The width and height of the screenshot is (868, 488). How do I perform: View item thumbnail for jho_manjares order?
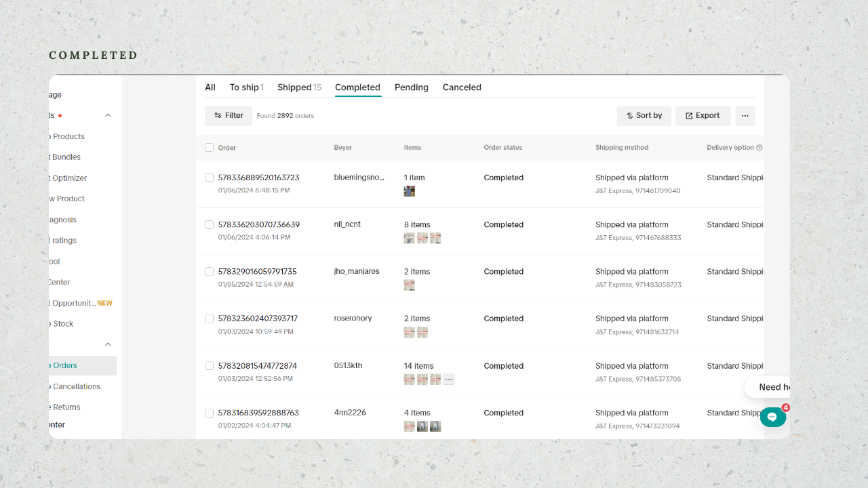point(410,285)
